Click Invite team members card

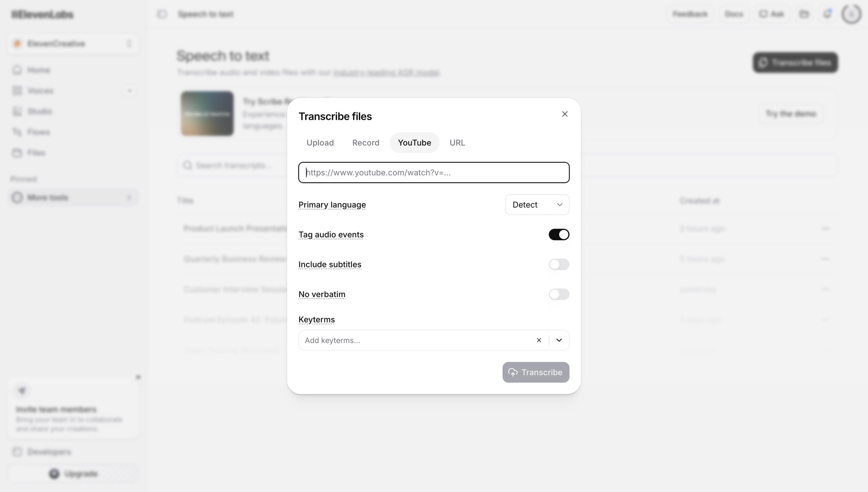(x=73, y=409)
